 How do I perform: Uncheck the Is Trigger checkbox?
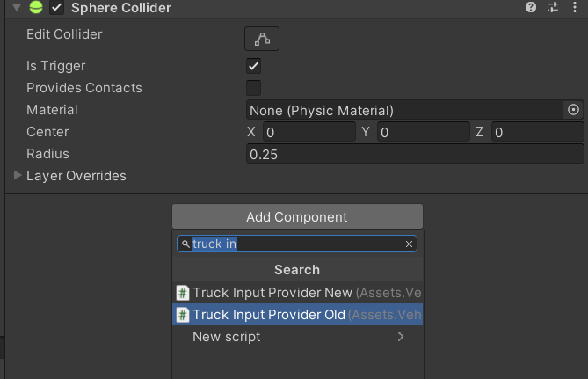[253, 66]
